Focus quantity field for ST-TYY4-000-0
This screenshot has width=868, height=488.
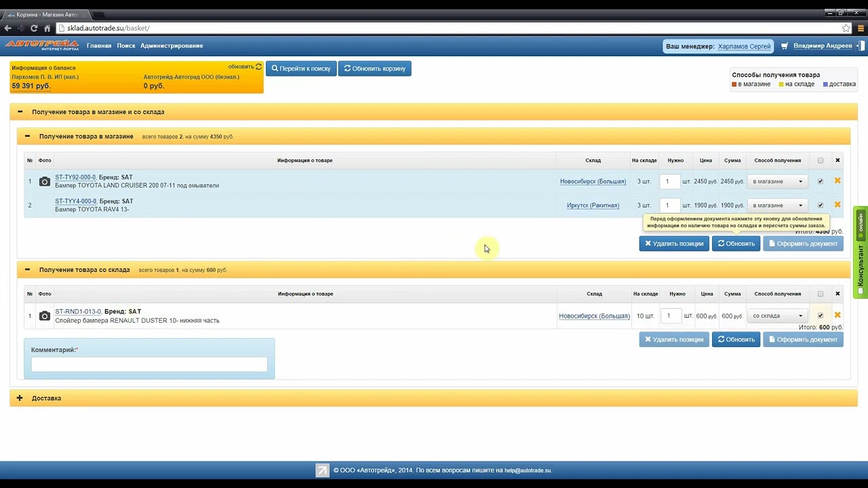tap(669, 205)
